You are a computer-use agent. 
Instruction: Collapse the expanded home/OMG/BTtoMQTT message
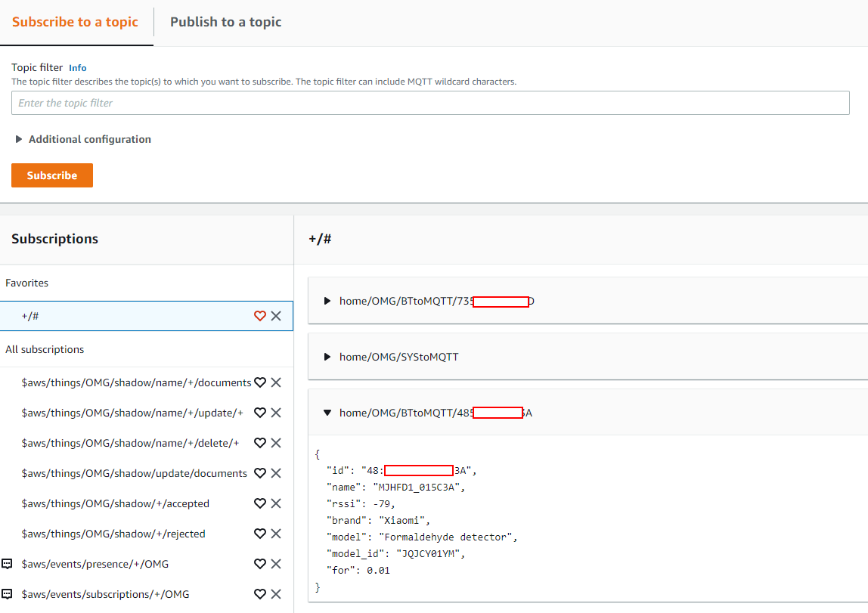click(x=327, y=413)
